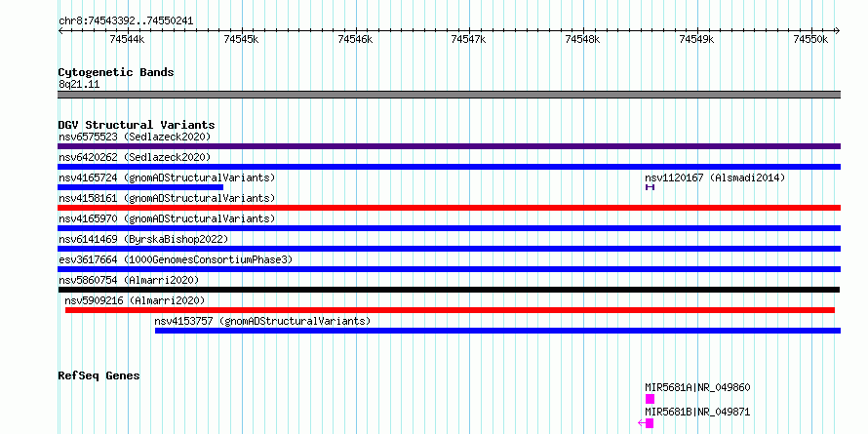The image size is (868, 434).
Task: Select the blue nsv4165970 variant bar
Action: click(x=449, y=228)
